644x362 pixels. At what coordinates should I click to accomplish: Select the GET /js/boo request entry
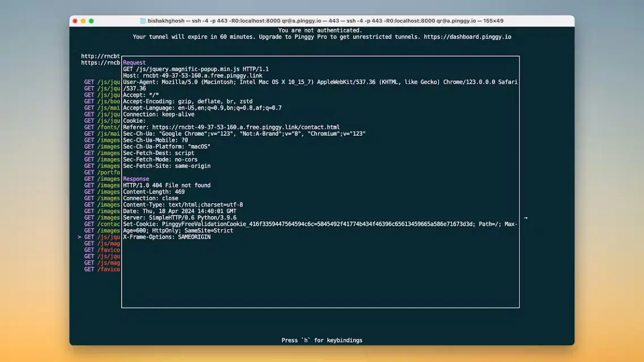click(x=101, y=101)
